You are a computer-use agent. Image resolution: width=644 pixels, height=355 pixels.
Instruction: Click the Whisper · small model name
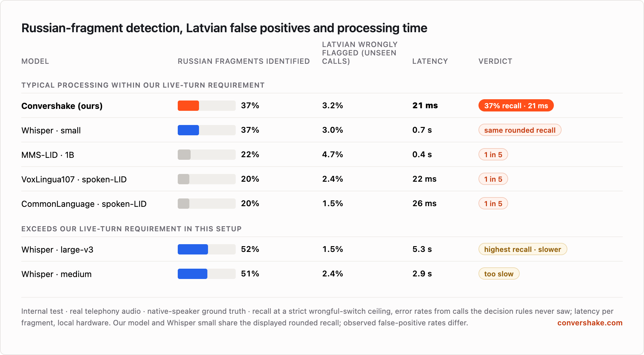pyautogui.click(x=51, y=130)
